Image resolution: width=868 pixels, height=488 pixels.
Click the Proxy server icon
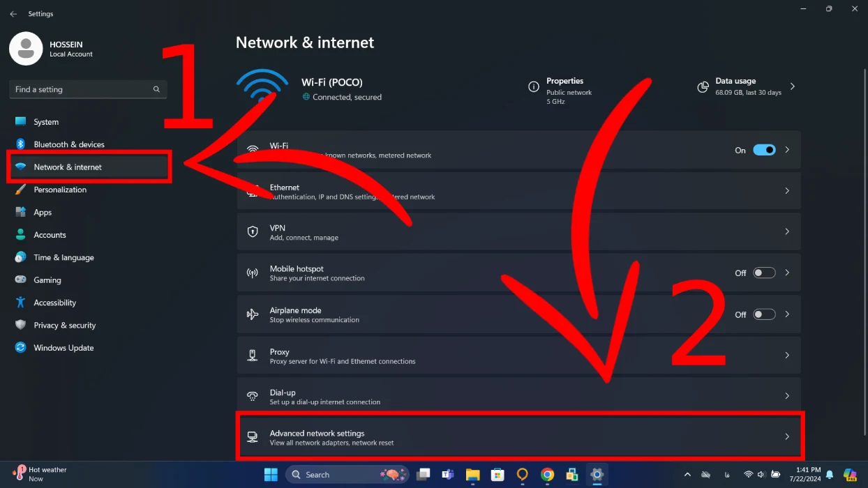(253, 356)
